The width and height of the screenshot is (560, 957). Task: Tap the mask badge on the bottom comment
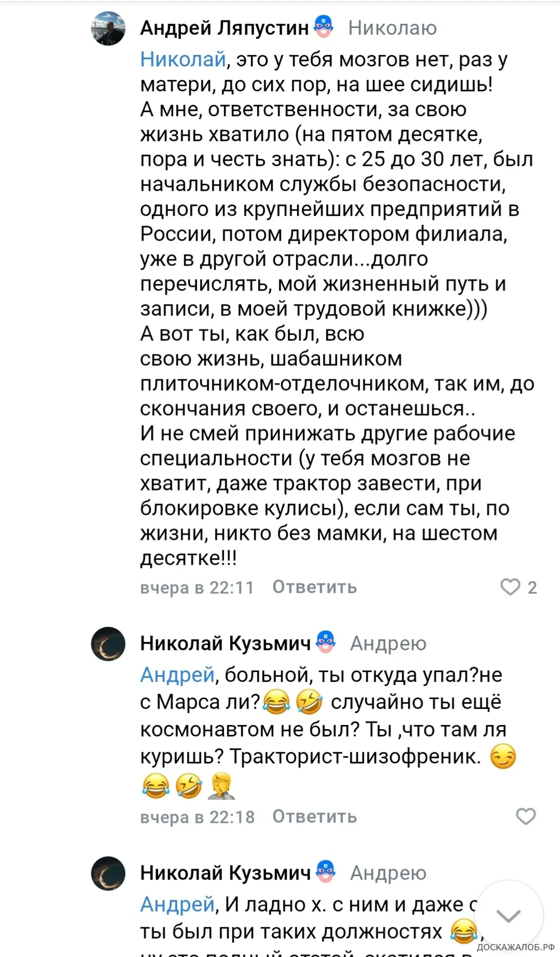point(325,871)
